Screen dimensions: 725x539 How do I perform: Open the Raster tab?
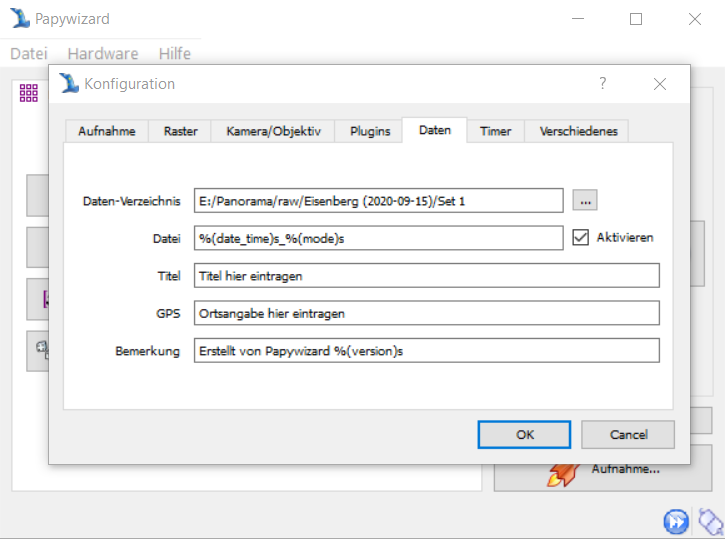click(x=180, y=131)
